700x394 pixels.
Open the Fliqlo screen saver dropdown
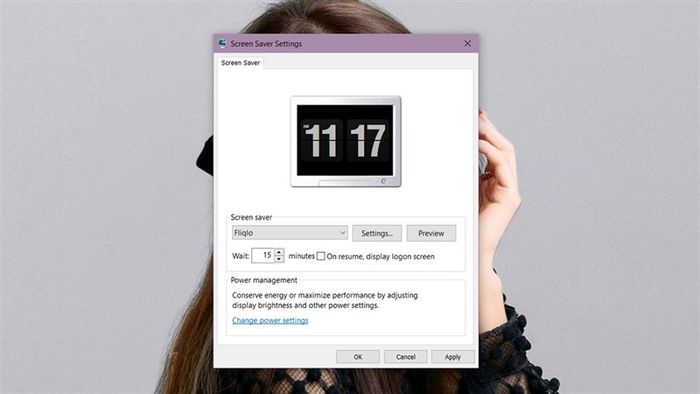pyautogui.click(x=290, y=232)
